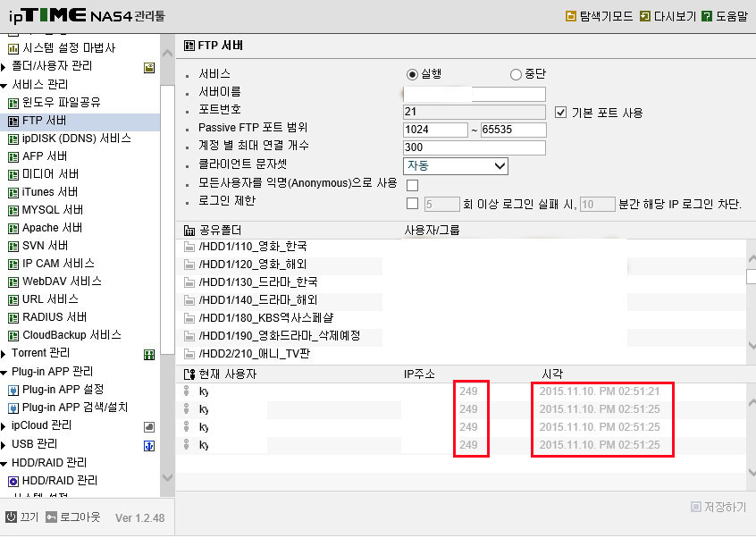Click the Torrent 관리 status icon
Screen dimensions: 756x555
point(149,355)
